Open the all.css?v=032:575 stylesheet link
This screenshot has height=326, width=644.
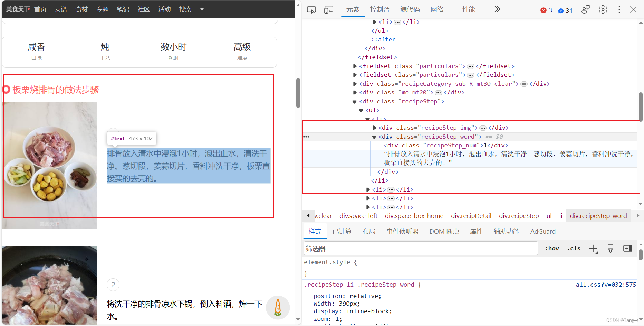point(606,284)
